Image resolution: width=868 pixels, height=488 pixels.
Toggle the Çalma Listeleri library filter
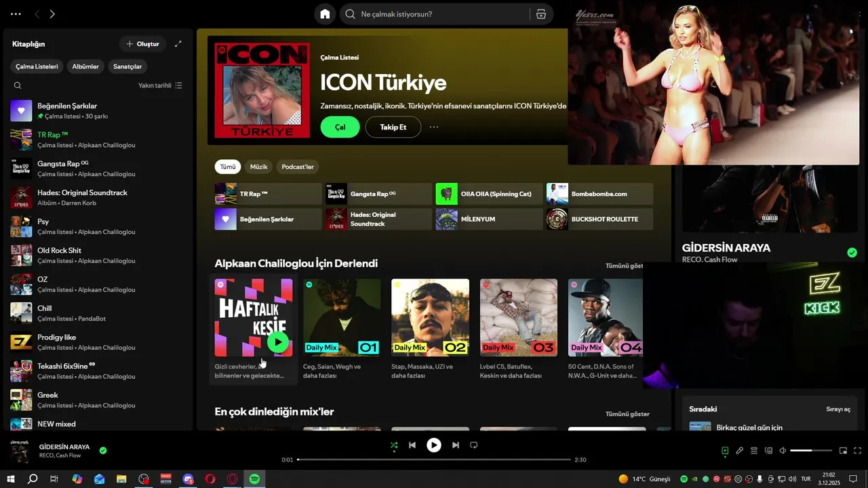[37, 66]
